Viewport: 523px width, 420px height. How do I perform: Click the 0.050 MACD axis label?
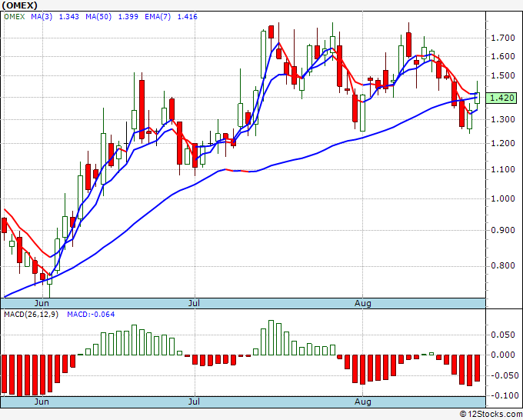[503, 335]
